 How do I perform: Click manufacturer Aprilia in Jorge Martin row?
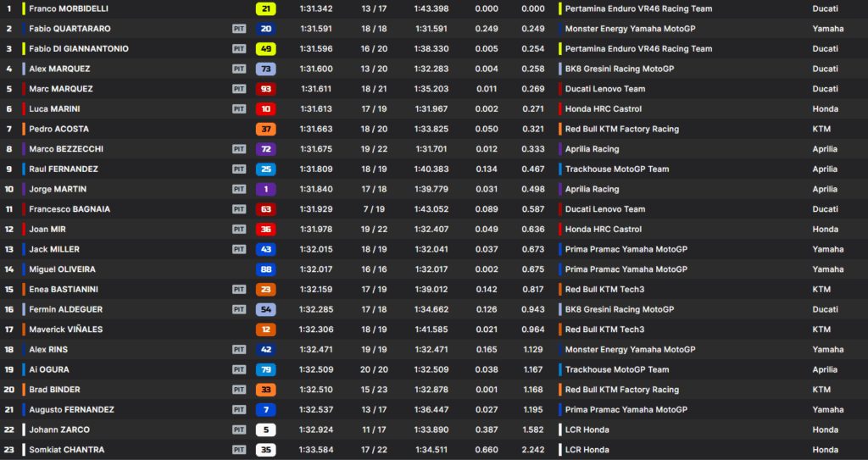825,189
